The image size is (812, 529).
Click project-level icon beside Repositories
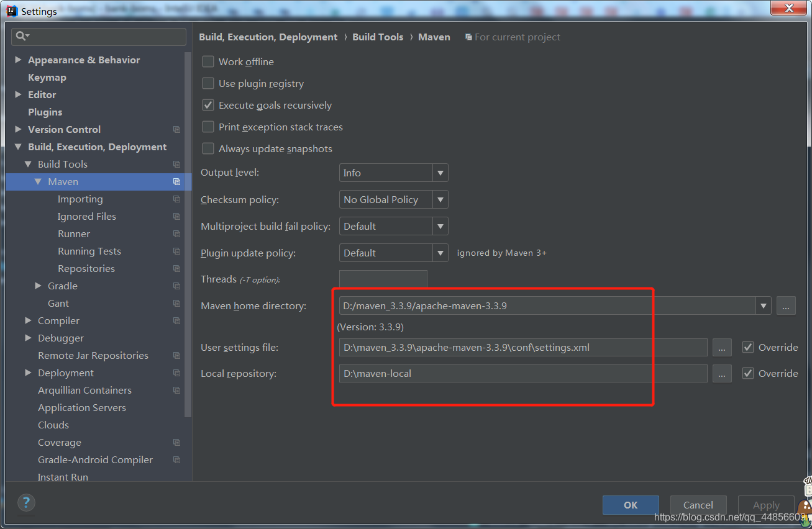[177, 269]
